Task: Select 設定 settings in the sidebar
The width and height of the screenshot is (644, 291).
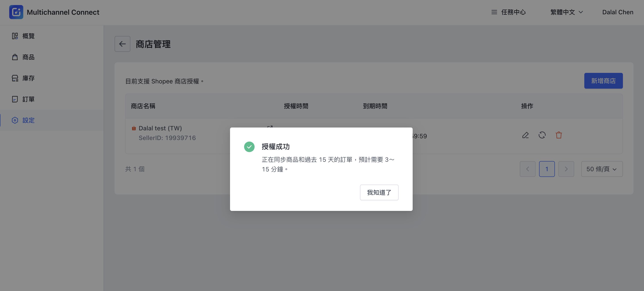Action: click(x=52, y=120)
